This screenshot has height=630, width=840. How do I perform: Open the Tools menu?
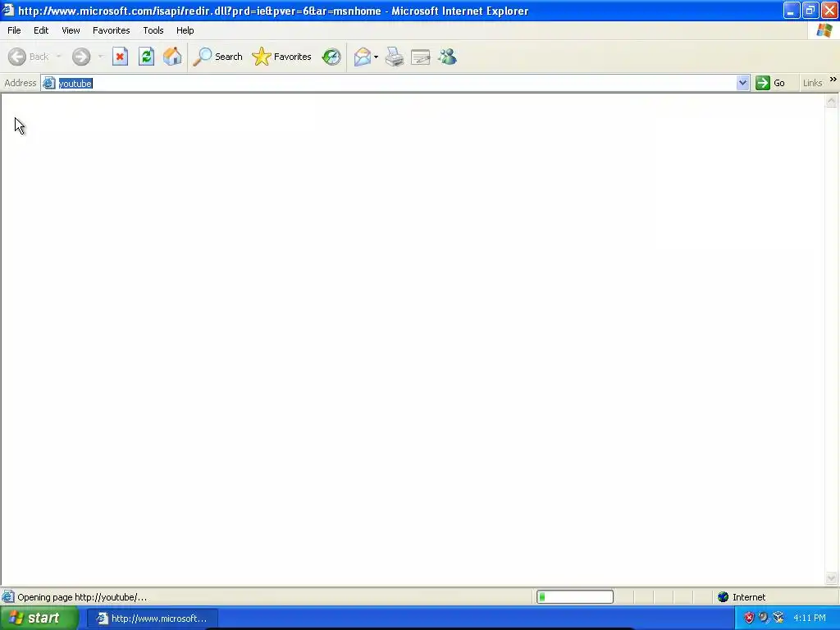tap(153, 30)
